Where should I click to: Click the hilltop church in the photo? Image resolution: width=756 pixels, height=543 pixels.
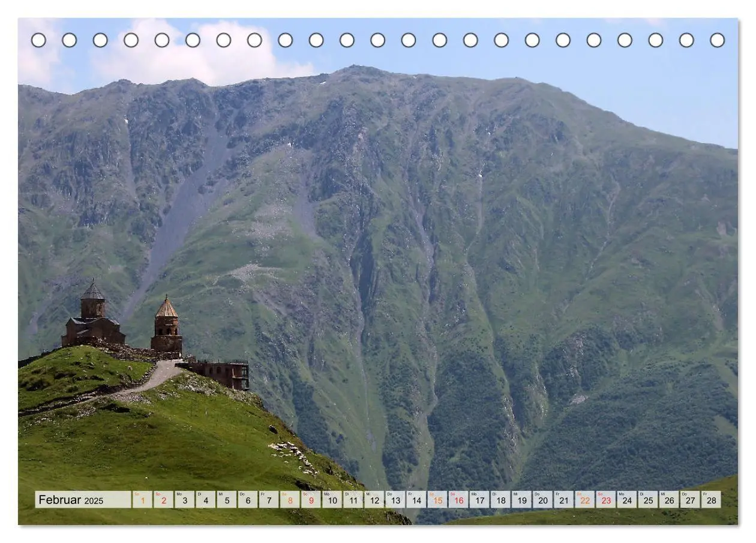point(93,314)
